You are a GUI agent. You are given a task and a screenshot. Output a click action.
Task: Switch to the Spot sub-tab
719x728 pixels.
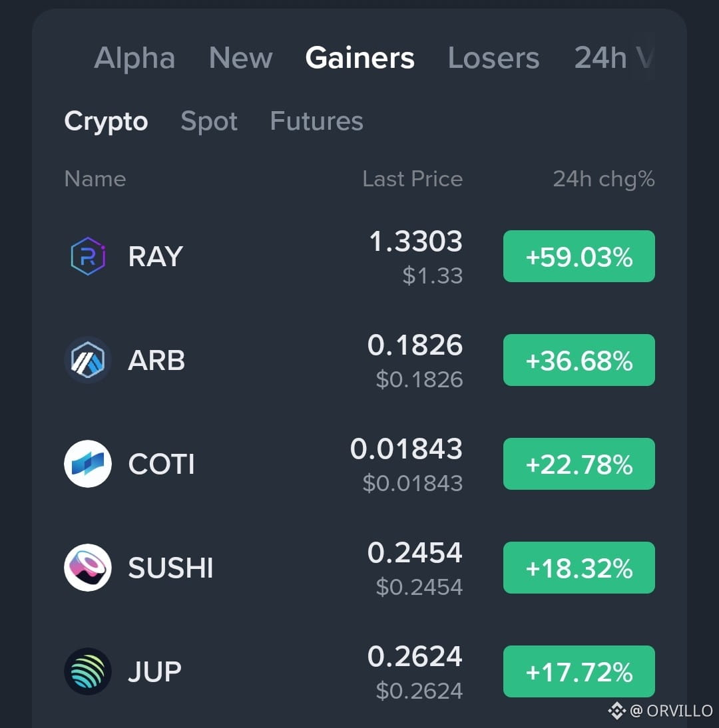click(x=209, y=122)
